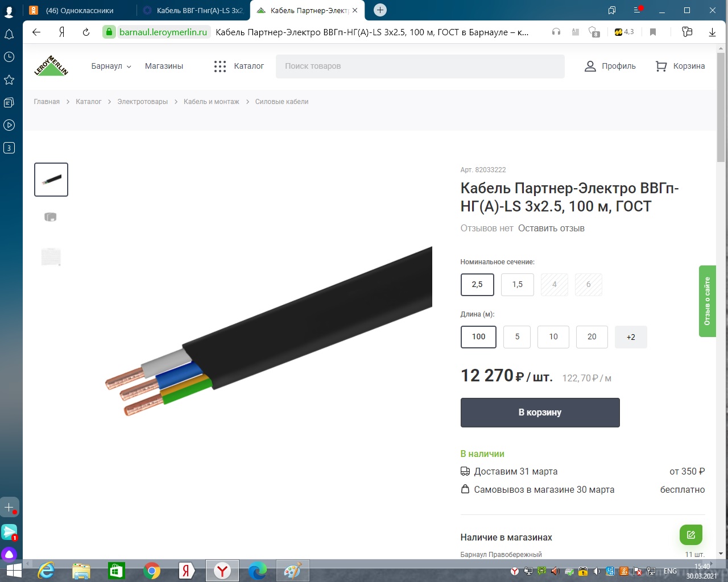Viewport: 728px width, 582px height.
Task: Open Профиль user account
Action: 610,66
